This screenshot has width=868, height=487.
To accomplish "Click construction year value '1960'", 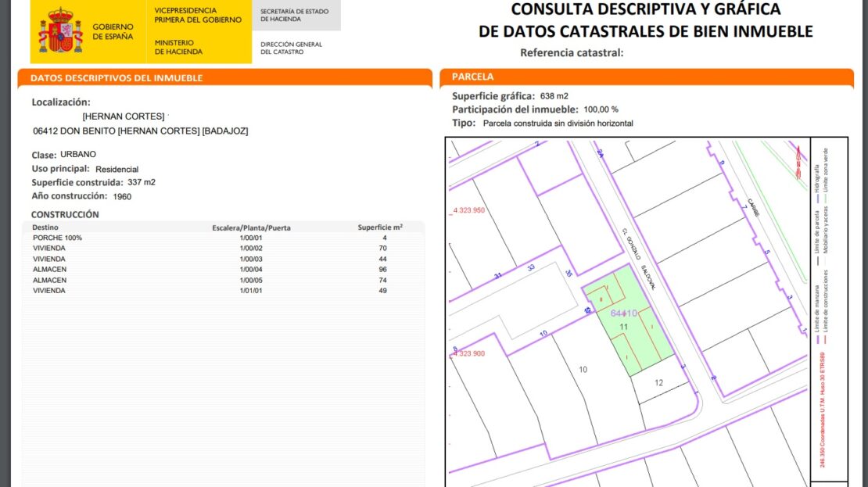I will click(x=122, y=196).
